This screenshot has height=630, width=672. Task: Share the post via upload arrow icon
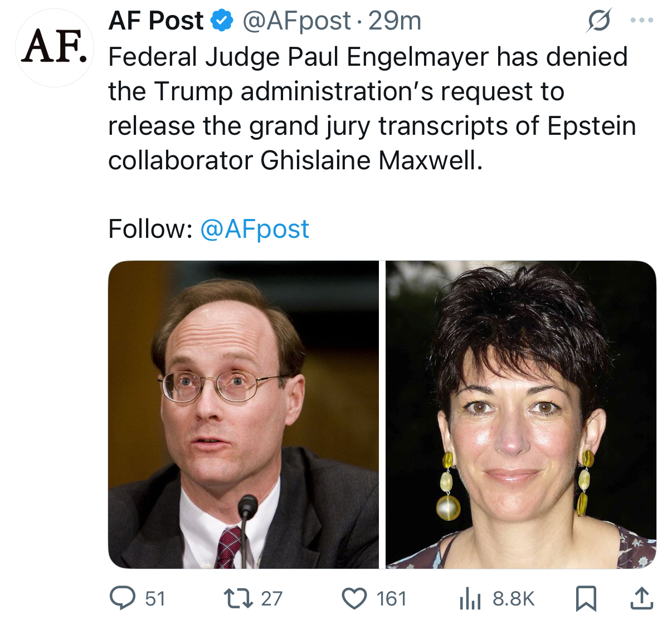pyautogui.click(x=641, y=598)
